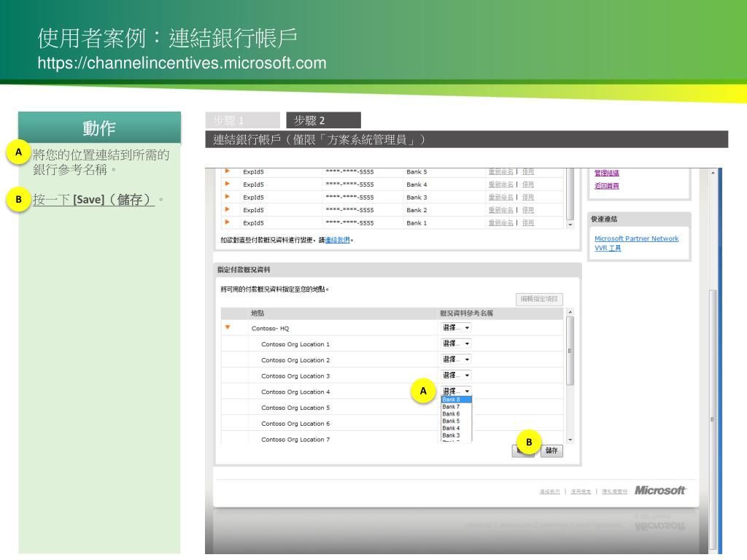
Task: Click the 快速連結 section heading
Action: point(604,219)
